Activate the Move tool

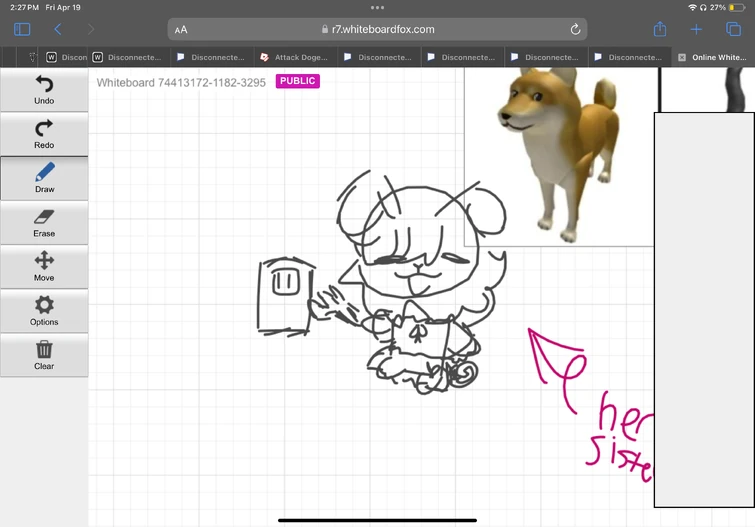[44, 266]
